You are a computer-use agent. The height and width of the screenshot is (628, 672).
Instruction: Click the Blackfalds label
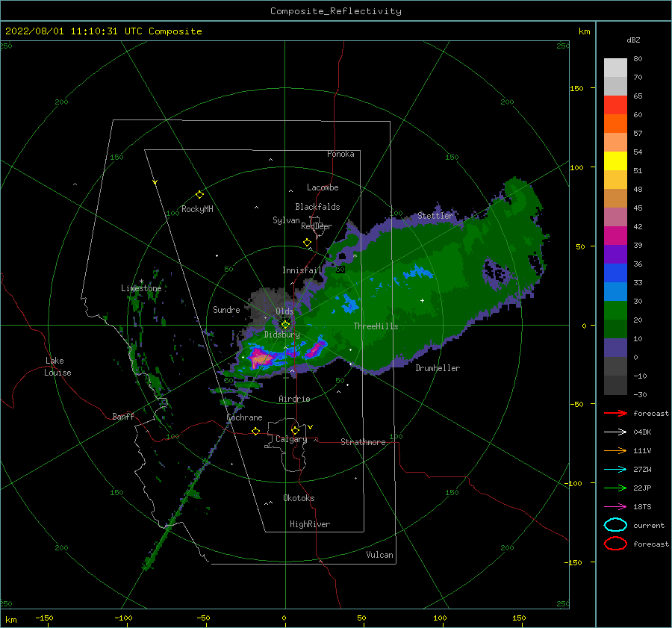[317, 207]
